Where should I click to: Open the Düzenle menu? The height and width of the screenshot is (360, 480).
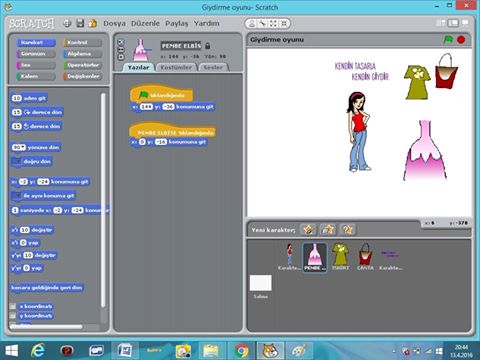click(x=145, y=23)
